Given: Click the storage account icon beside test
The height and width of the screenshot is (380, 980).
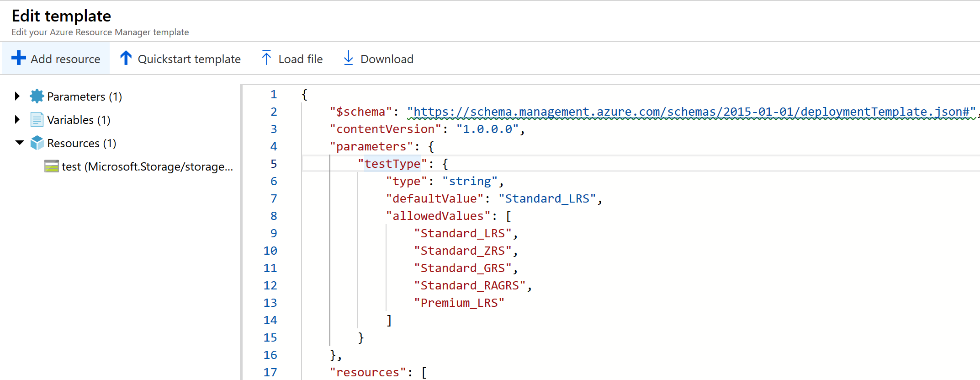Looking at the screenshot, I should coord(51,166).
